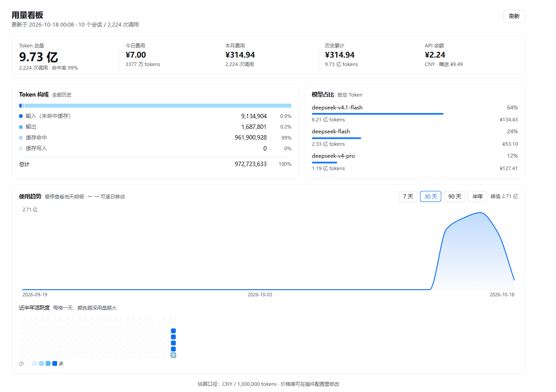
Task: Click the API balance ¥2.24
Action: point(435,55)
